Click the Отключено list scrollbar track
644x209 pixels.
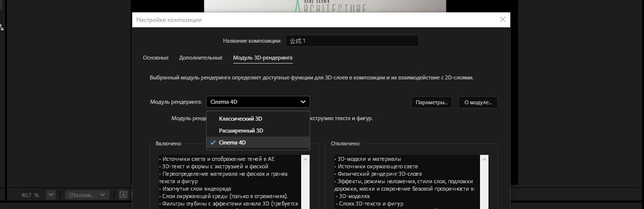(x=484, y=186)
